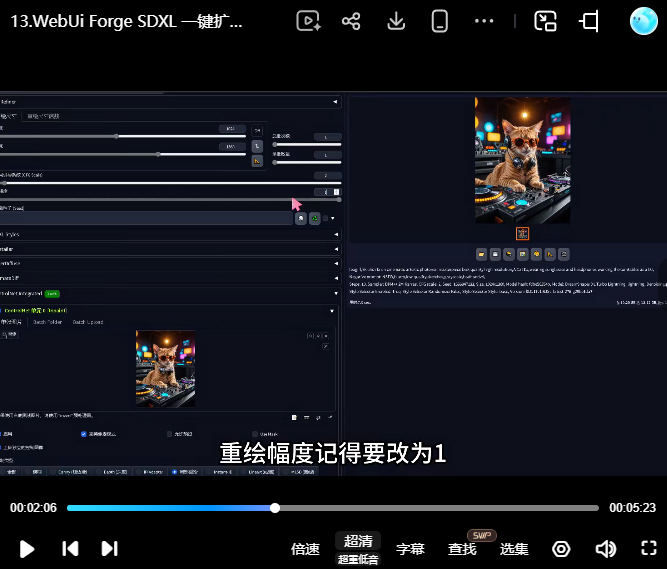Click the seed input field

pyautogui.click(x=146, y=219)
